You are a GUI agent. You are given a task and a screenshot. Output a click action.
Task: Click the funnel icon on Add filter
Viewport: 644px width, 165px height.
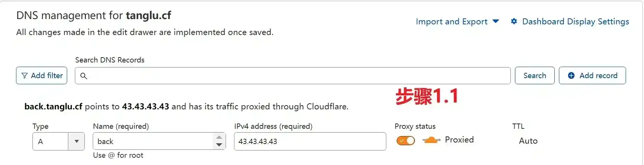click(24, 75)
